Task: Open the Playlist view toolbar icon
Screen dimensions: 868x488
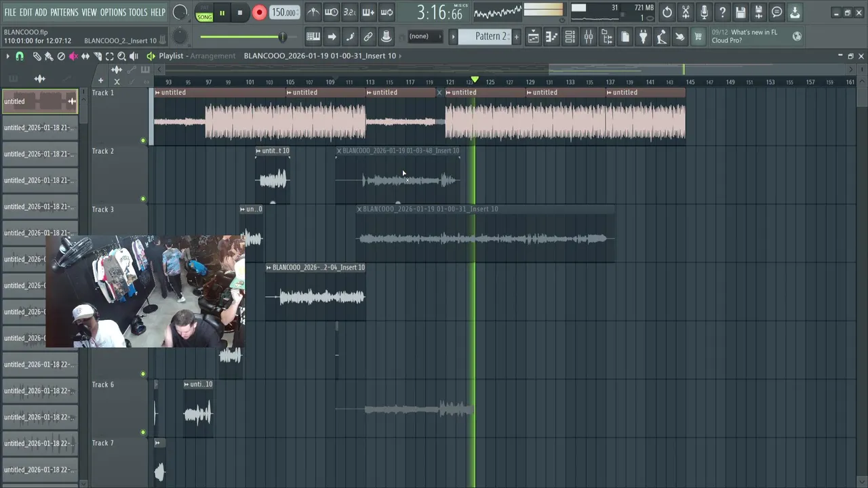Action: [533, 37]
